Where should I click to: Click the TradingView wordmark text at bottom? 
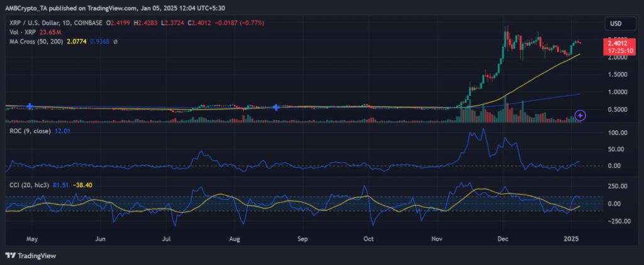pos(35,256)
